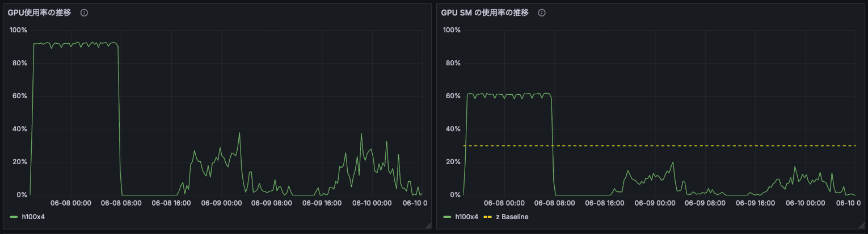Click 100% y-axis label in GPU SM panel

coord(451,30)
